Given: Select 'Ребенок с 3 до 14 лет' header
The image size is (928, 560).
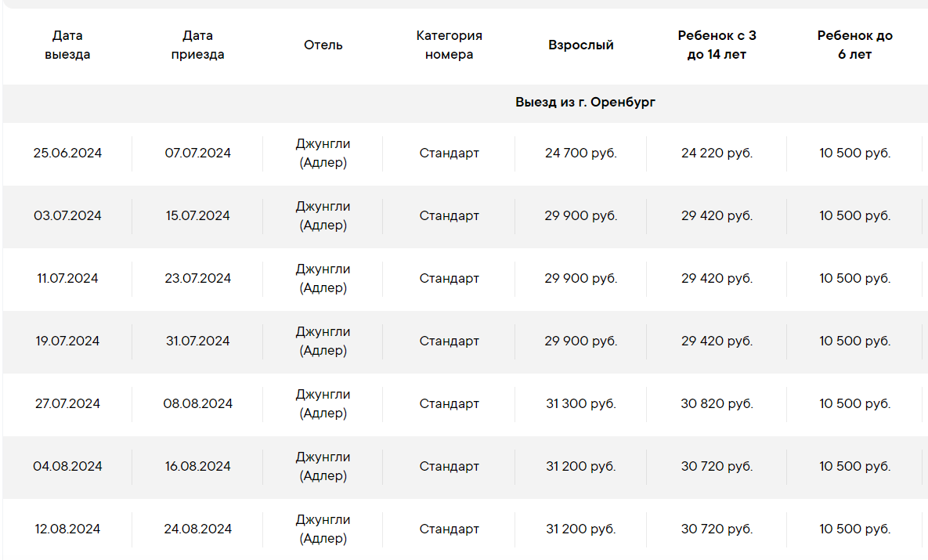Looking at the screenshot, I should click(x=717, y=45).
